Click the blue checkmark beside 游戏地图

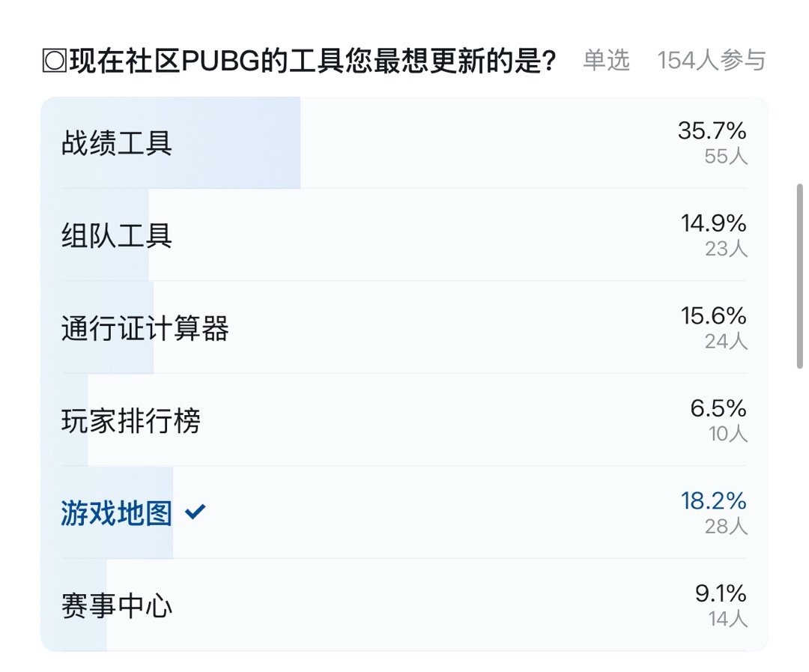(x=196, y=512)
